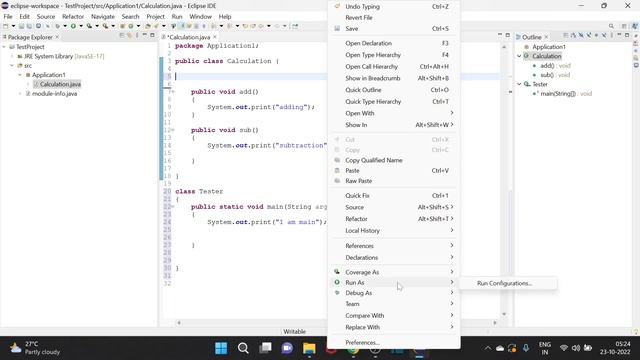Toggle Hide Non-Public Members in Outline
The width and height of the screenshot is (640, 360).
[x=596, y=36]
